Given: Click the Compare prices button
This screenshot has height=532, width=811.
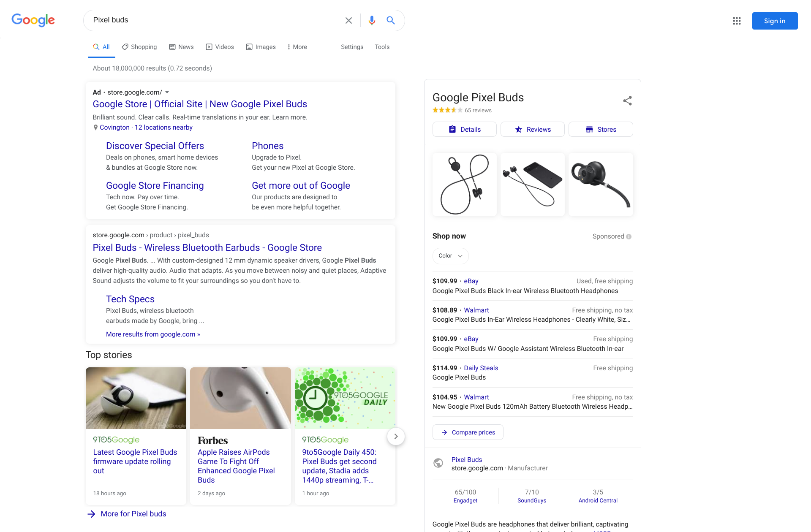Looking at the screenshot, I should click(x=468, y=432).
